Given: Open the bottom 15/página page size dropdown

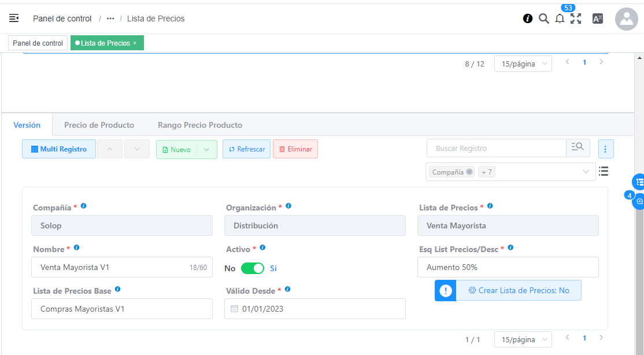Looking at the screenshot, I should (x=523, y=339).
